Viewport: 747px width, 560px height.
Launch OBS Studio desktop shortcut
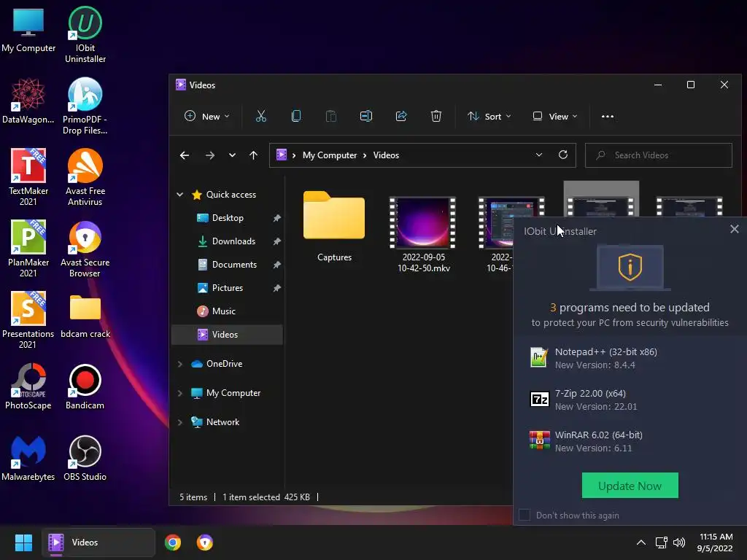[85, 458]
